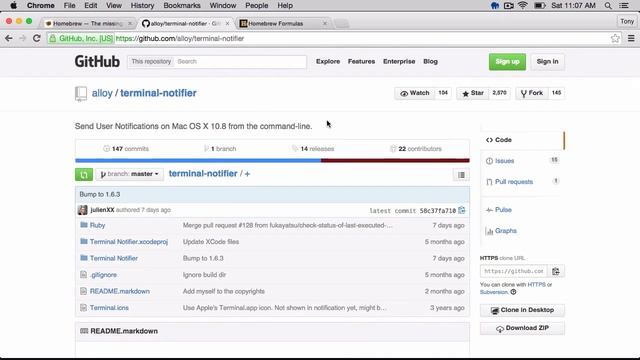Open Notification Center icon in menu bar
Viewport: 640px width, 360px height.
point(624,6)
